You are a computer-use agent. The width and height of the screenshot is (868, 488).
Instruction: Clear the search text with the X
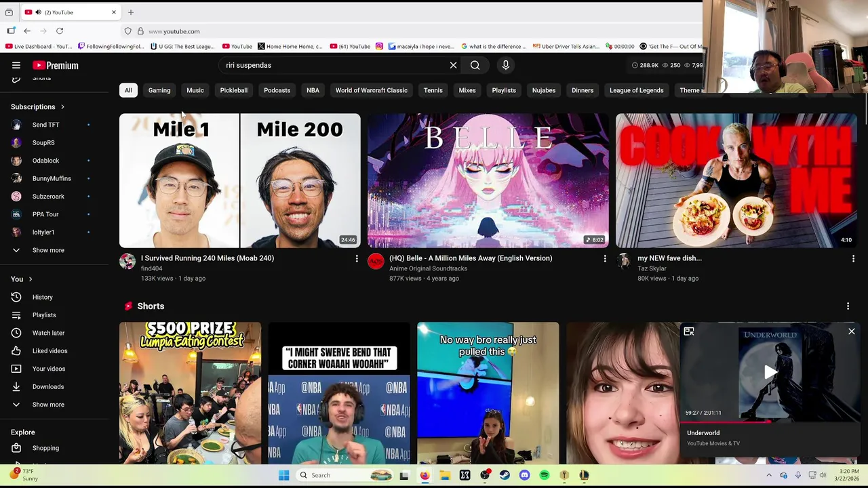click(x=453, y=65)
